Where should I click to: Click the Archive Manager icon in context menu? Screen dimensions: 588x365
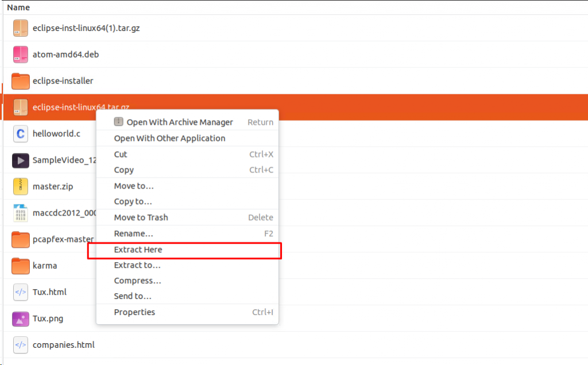point(118,122)
